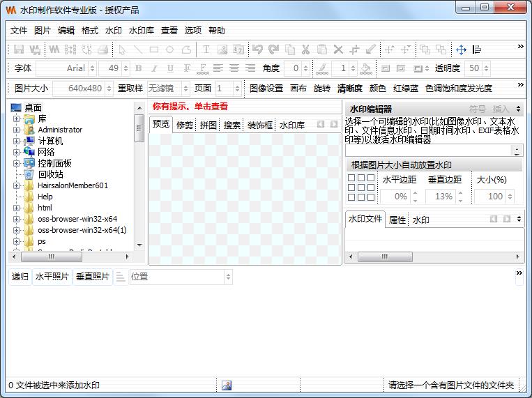
Task: Toggle Bold text formatting
Action: coord(138,68)
